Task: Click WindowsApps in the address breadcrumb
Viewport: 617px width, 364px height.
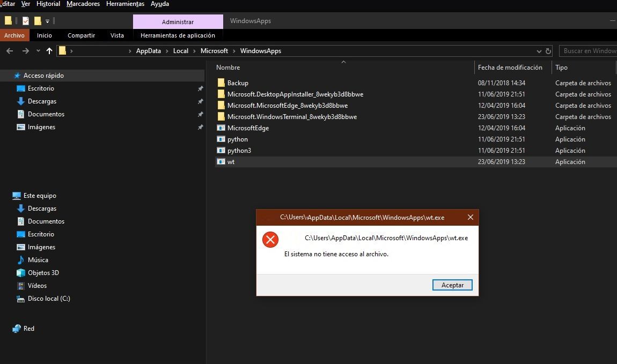Action: (261, 51)
